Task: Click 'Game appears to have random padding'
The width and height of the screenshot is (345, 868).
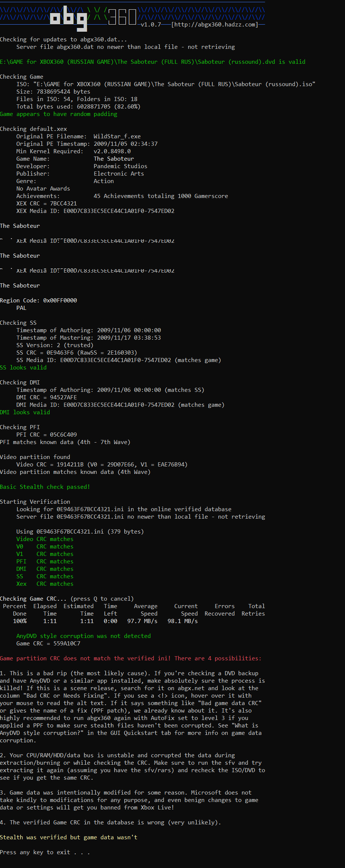Action: (x=59, y=114)
